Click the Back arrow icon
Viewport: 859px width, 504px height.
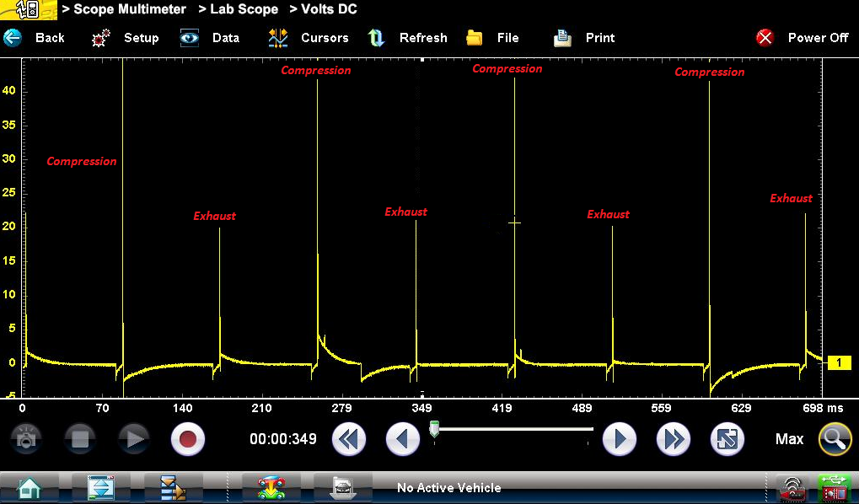(13, 38)
